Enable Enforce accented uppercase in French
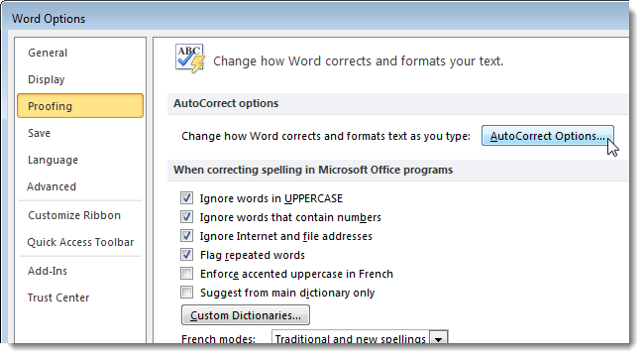The image size is (644, 358). click(187, 274)
